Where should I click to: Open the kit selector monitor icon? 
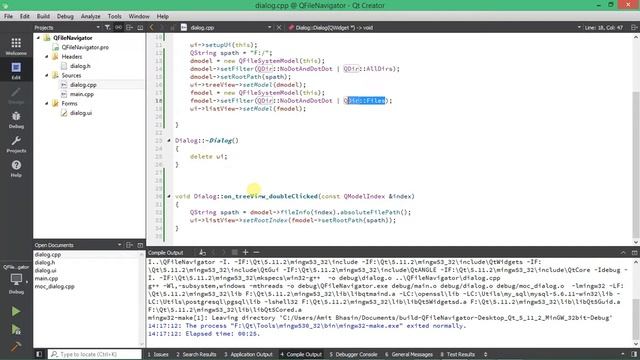[16, 280]
